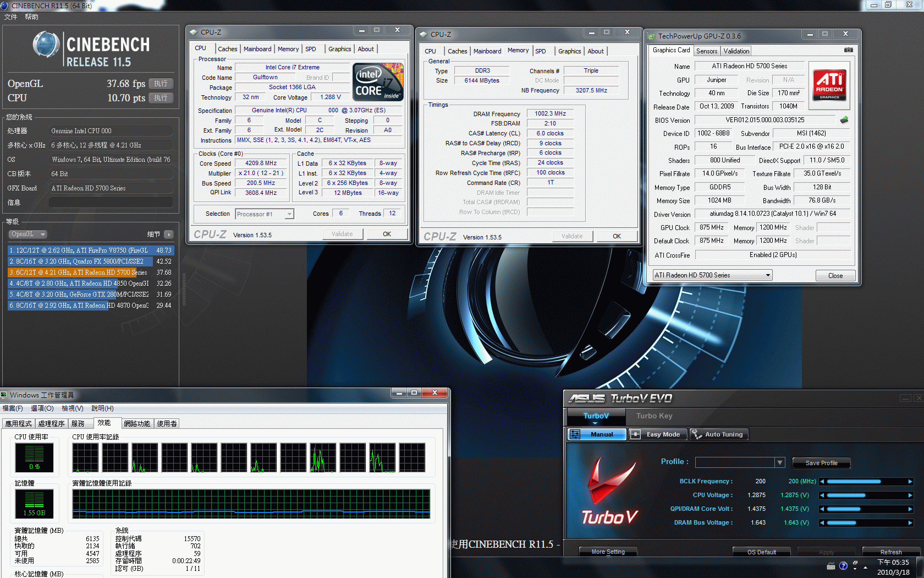924x578 pixels.
Task: Open the 文件 menu in Cinebench
Action: [10, 17]
